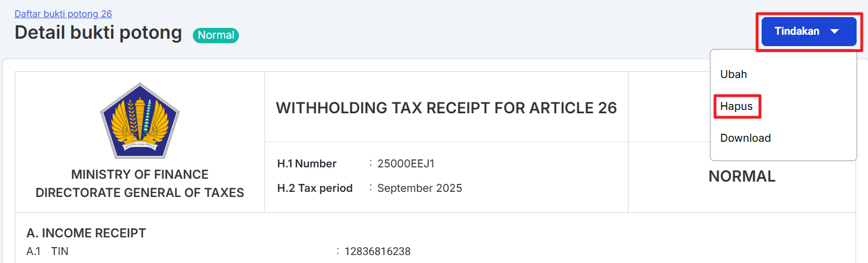Collapse the Tindakan dropdown arrow

834,31
